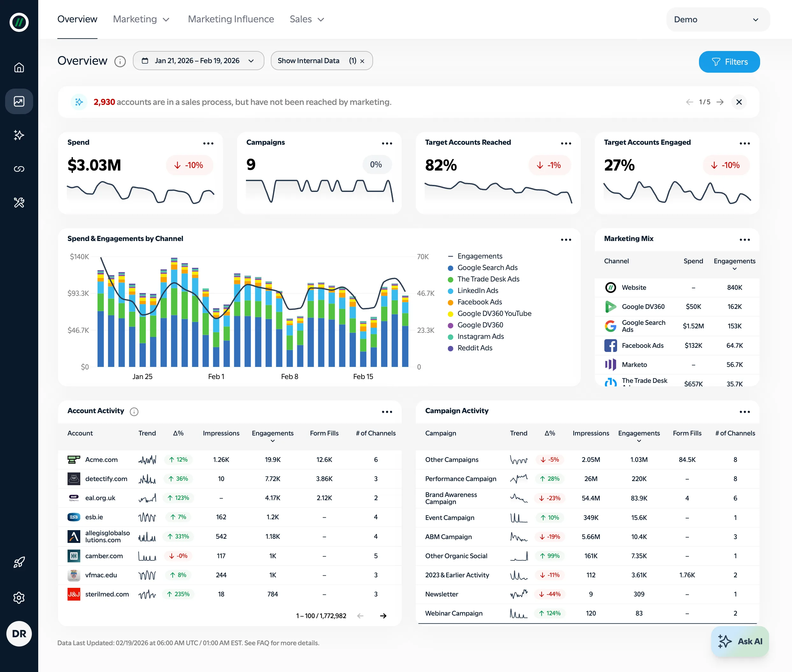Image resolution: width=792 pixels, height=672 pixels.
Task: Toggle the LinkedIn Ads legend item
Action: click(478, 290)
